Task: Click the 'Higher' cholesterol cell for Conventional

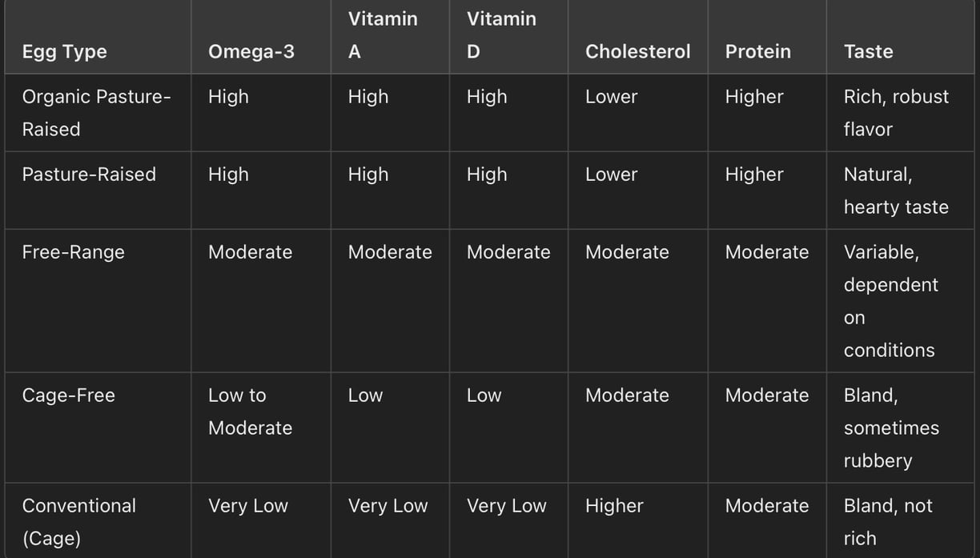Action: tap(614, 506)
